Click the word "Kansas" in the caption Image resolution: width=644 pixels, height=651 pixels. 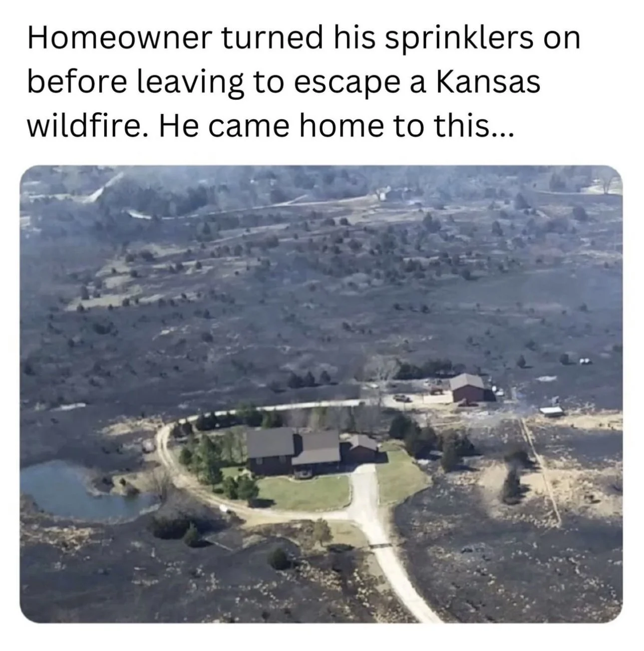[488, 82]
